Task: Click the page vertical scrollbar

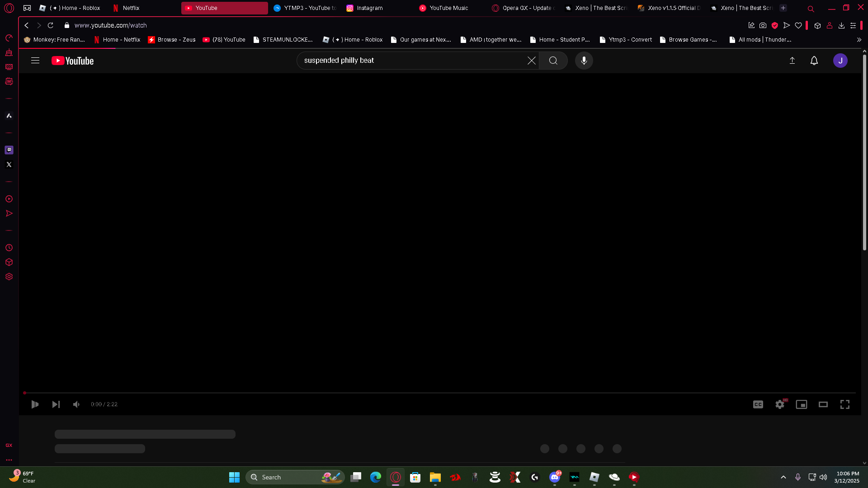Action: point(864,153)
